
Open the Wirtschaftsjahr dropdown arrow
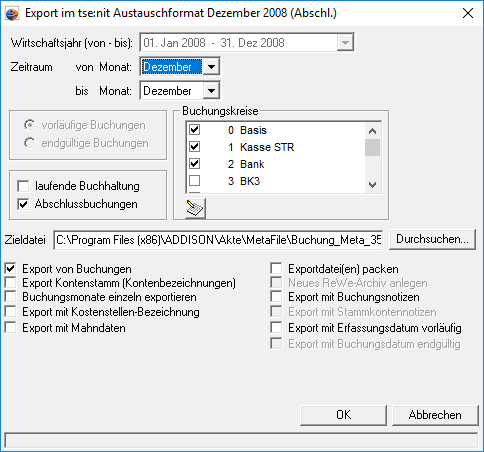345,43
